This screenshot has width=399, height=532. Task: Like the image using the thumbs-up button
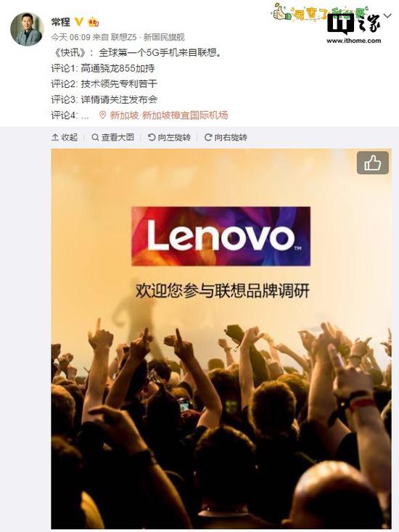pyautogui.click(x=373, y=163)
